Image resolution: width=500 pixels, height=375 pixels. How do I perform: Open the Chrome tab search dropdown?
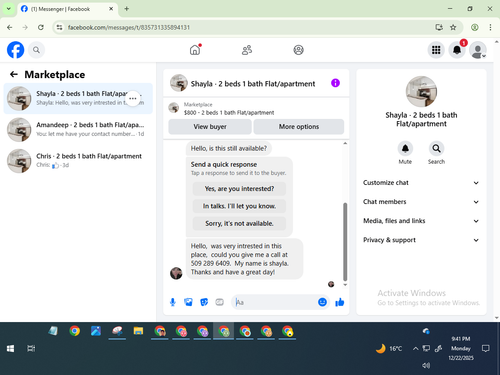9,9
